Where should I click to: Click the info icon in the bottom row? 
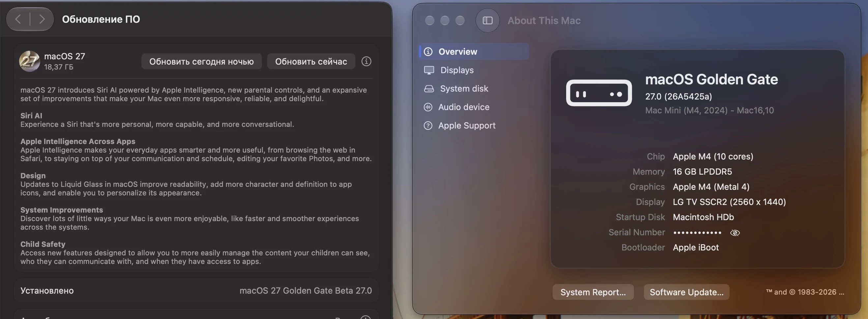click(365, 317)
